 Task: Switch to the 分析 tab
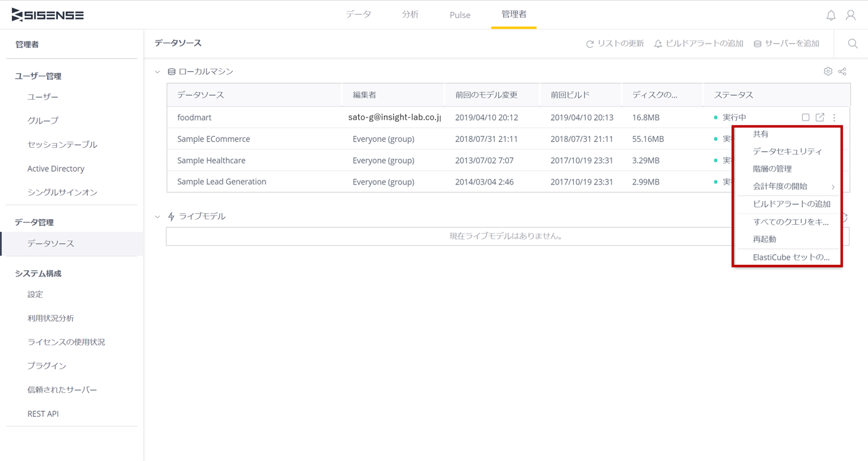point(410,15)
